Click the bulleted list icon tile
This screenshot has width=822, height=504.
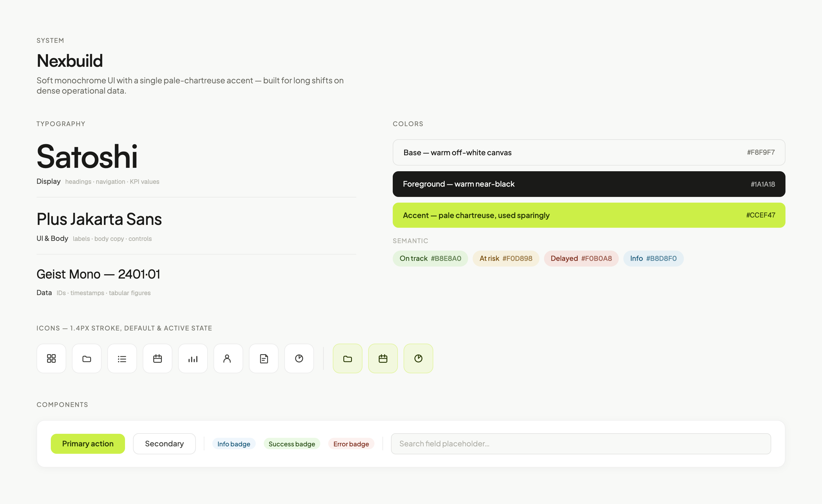(122, 358)
